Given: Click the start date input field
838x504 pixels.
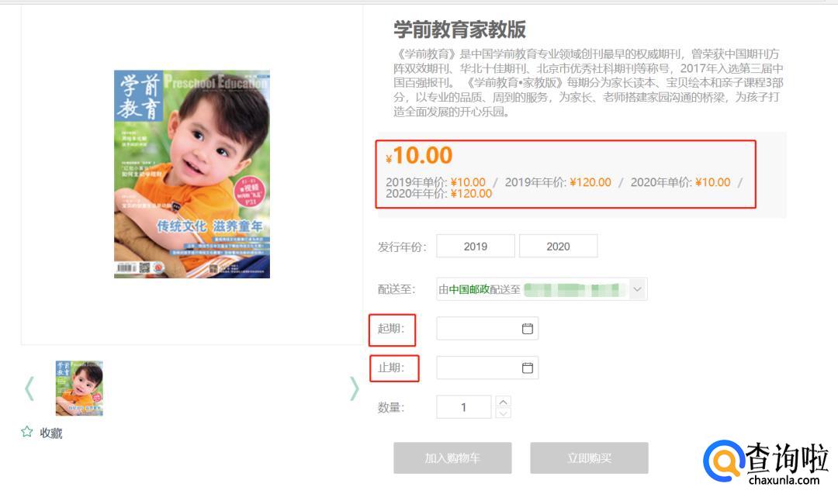Looking at the screenshot, I should tap(479, 329).
